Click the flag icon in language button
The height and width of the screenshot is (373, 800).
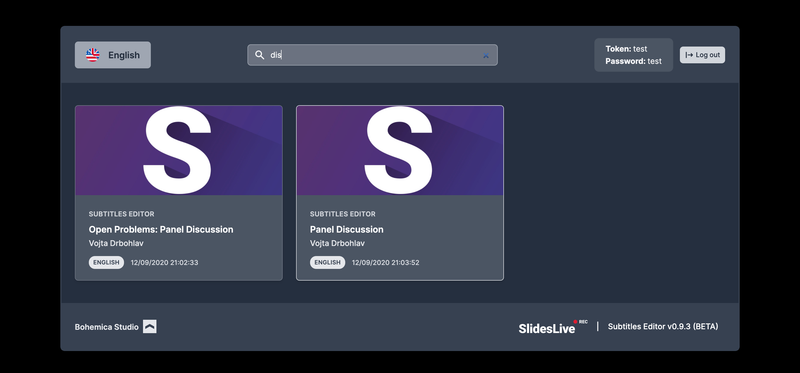pos(93,55)
